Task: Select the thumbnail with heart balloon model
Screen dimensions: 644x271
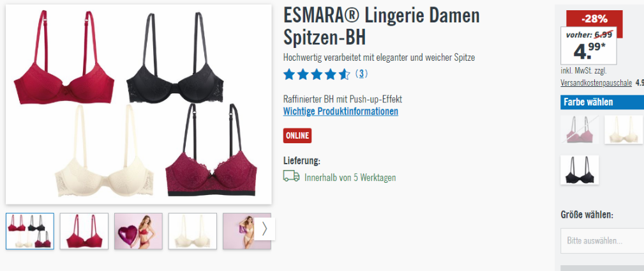Action: point(139,231)
